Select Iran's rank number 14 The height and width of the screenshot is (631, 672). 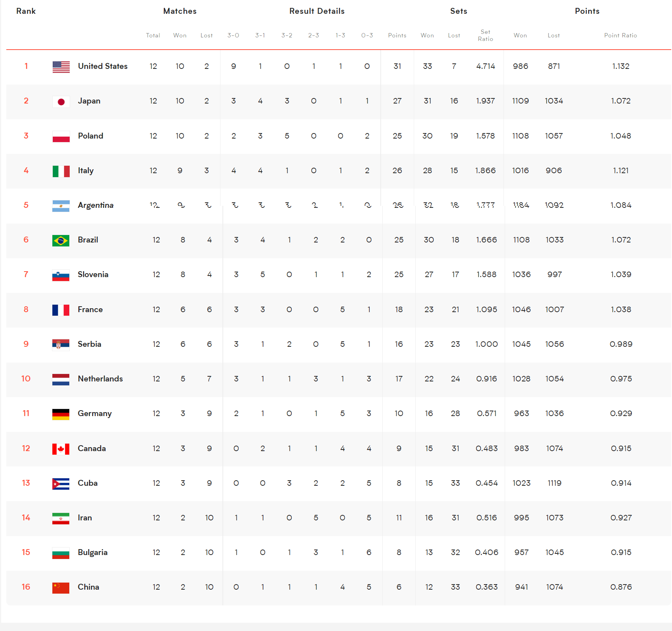point(26,518)
